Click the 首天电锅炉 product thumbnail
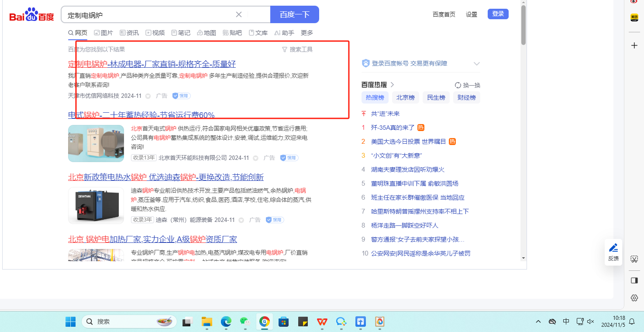 [96, 144]
